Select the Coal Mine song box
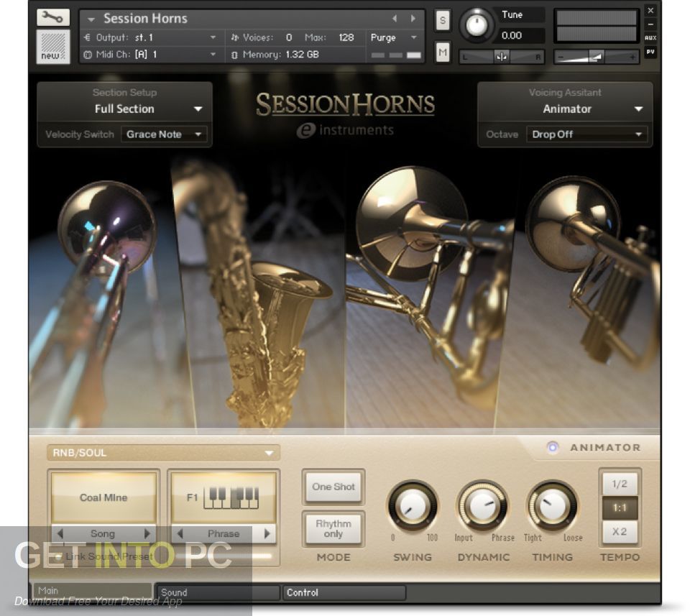The image size is (690, 616). click(103, 497)
